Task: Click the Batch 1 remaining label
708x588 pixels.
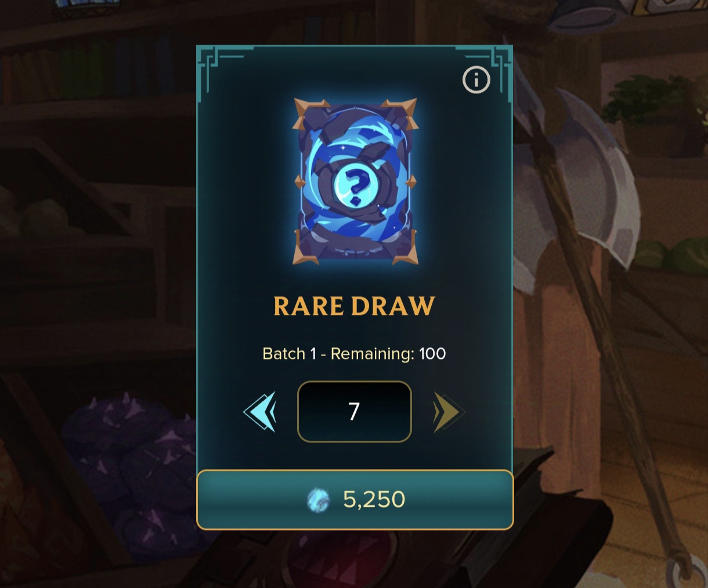Action: tap(354, 354)
